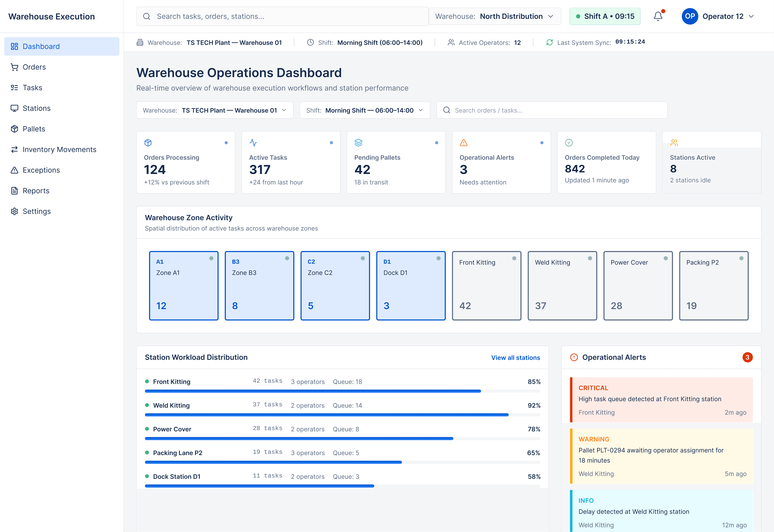This screenshot has width=774, height=532.
Task: Click the notification bell icon
Action: tap(657, 16)
